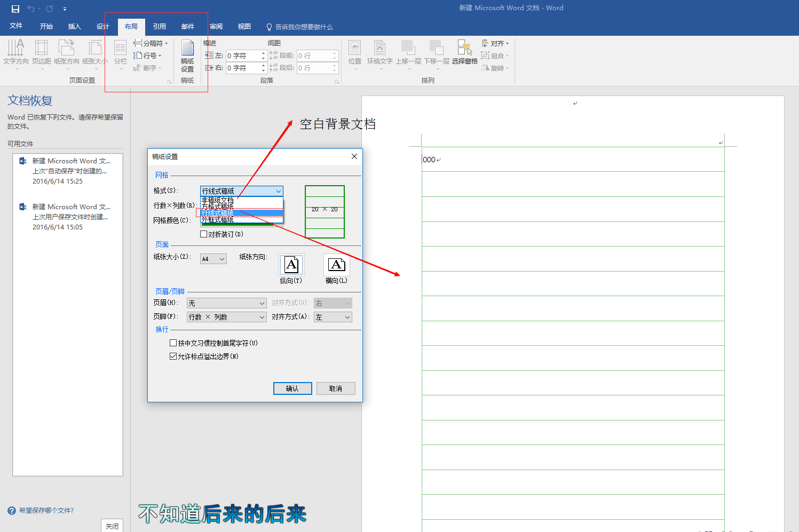
Task: Click the Redo icon in title bar
Action: click(x=49, y=9)
